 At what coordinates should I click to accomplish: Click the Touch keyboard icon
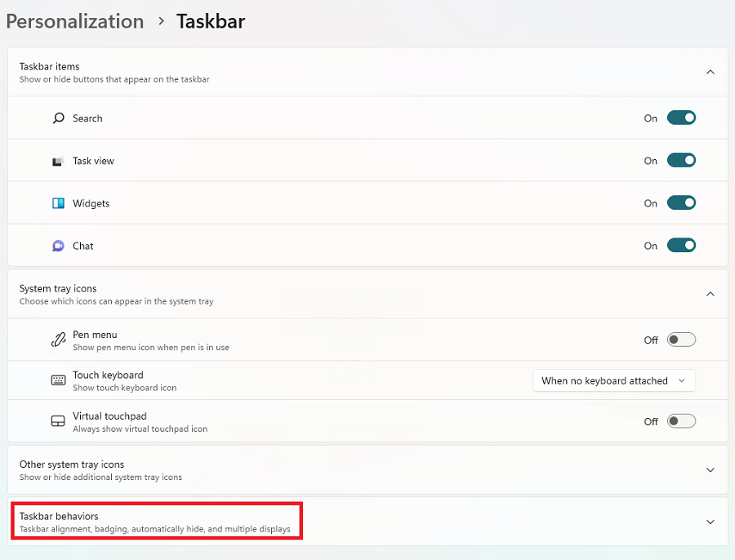pos(58,380)
